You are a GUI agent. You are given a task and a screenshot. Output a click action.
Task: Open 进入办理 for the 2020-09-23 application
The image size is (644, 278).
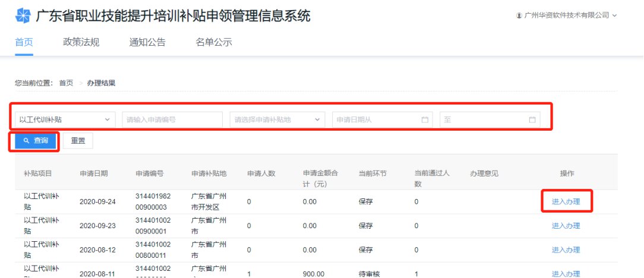click(566, 226)
